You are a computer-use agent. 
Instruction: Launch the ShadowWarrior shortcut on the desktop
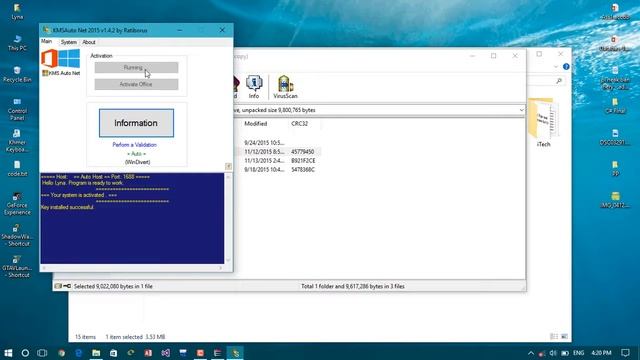point(17,235)
